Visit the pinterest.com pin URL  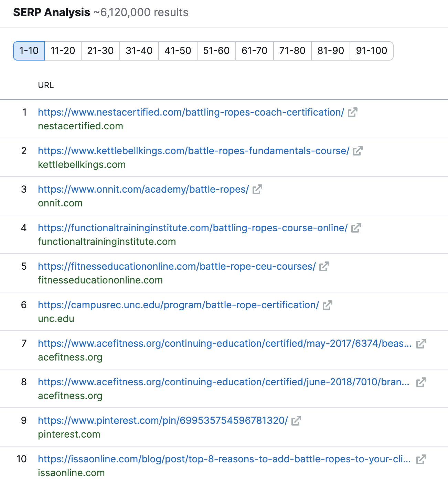163,420
